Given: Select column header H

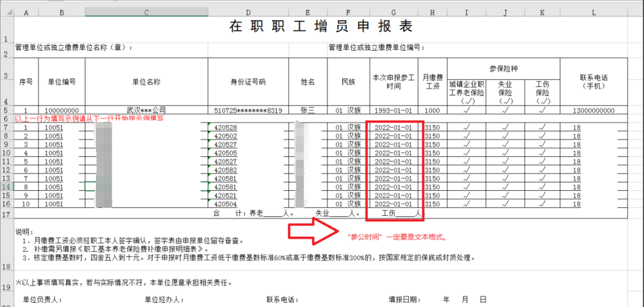Looking at the screenshot, I should pos(432,13).
